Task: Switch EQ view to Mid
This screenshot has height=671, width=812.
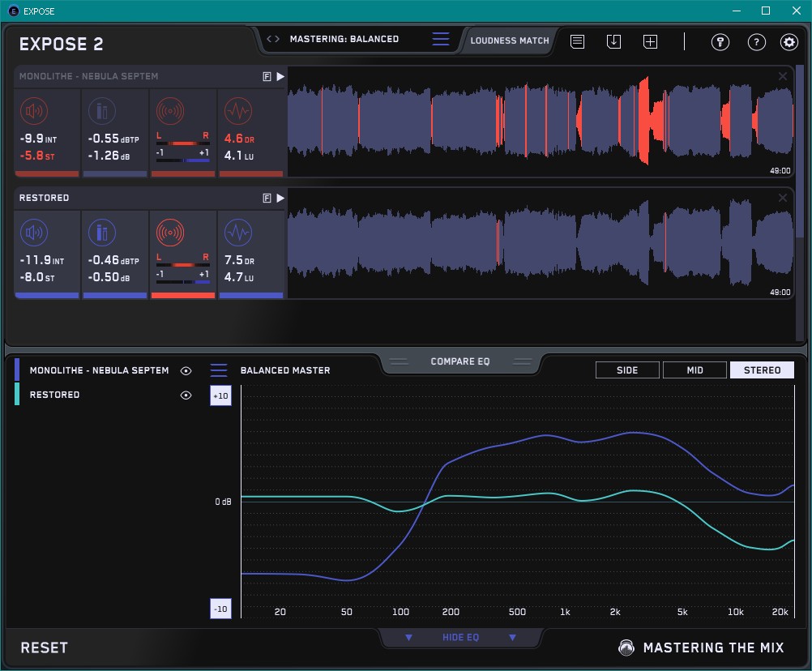Action: point(694,370)
